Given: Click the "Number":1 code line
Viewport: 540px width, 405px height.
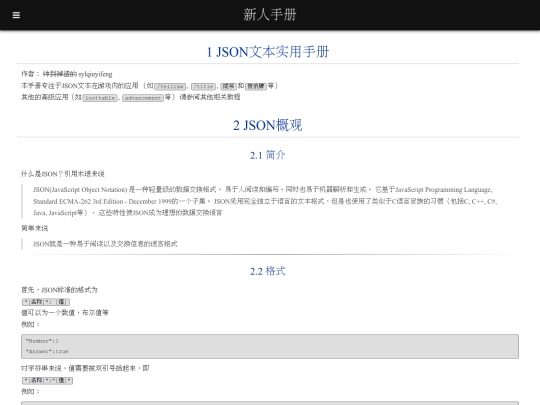Looking at the screenshot, I should tap(42, 341).
